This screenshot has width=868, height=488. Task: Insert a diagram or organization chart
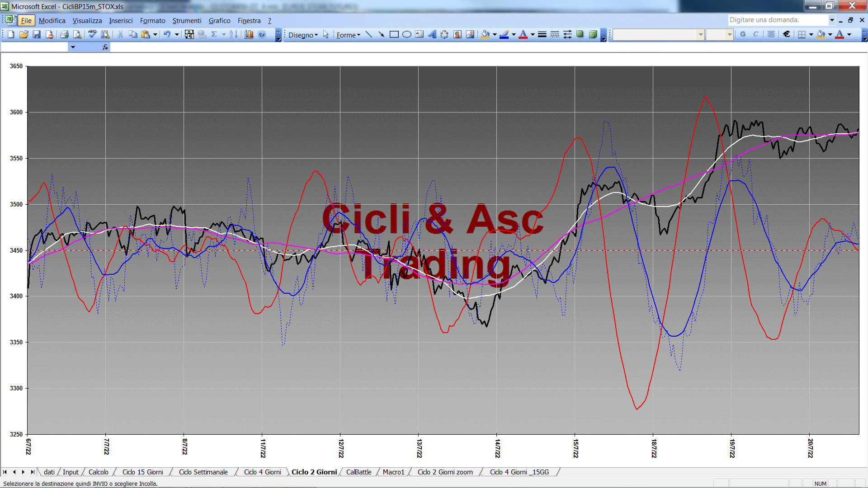(x=444, y=34)
